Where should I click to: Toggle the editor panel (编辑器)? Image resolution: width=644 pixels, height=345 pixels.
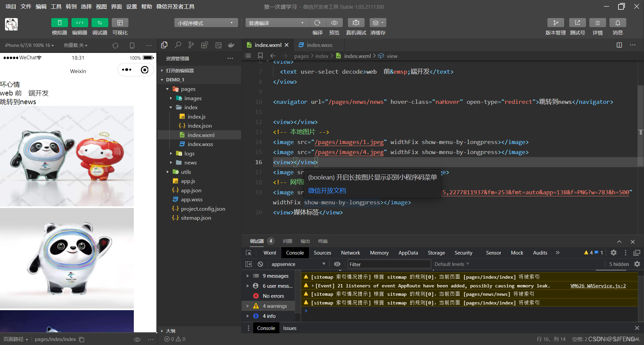coord(79,23)
